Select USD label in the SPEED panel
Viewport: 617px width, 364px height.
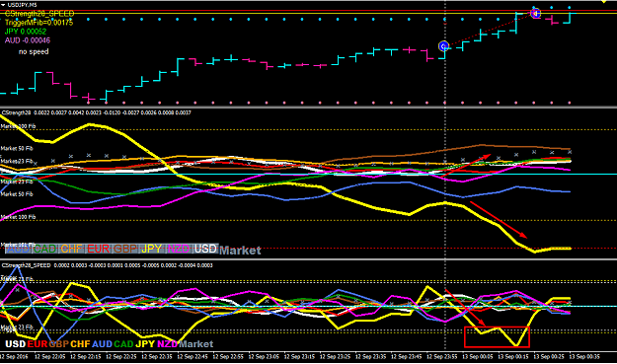(x=16, y=344)
